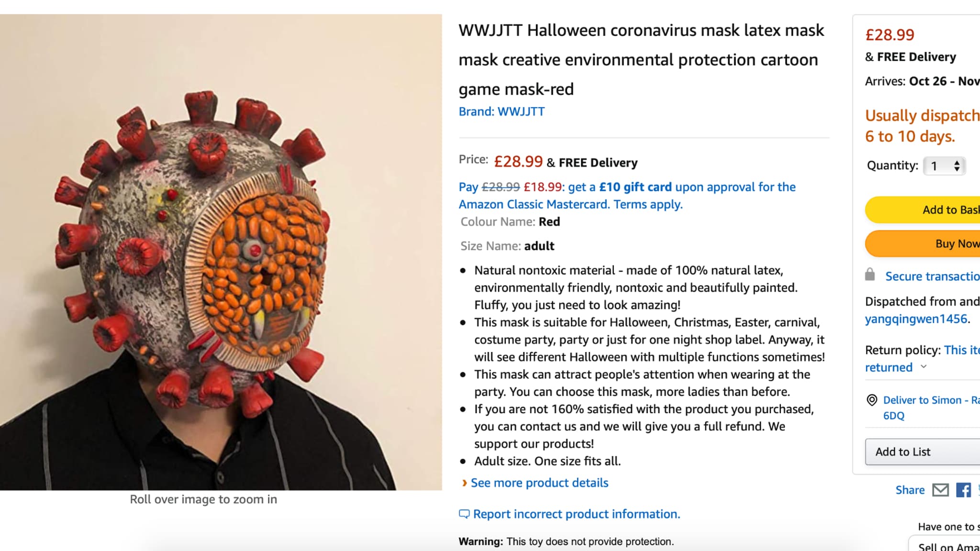Click the orange chevron beside product details

click(x=464, y=483)
